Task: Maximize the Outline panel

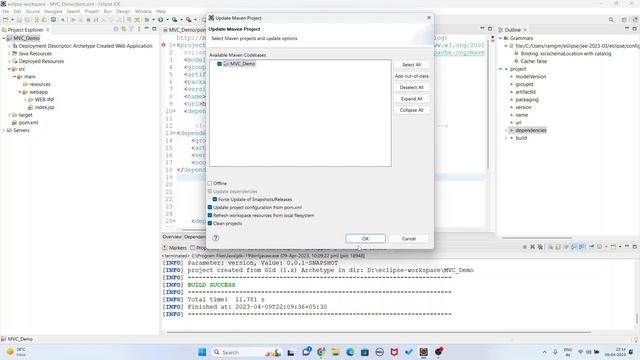Action: [634, 29]
